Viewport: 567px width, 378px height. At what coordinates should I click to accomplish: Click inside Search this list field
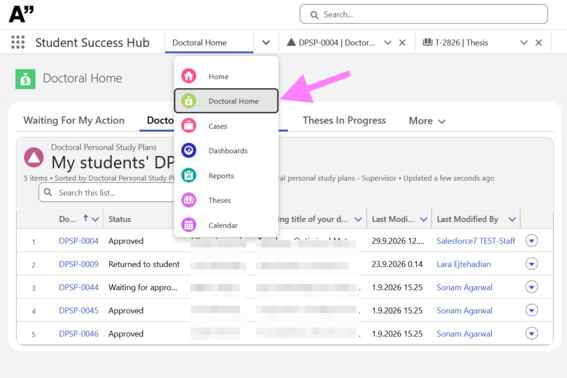[x=107, y=192]
